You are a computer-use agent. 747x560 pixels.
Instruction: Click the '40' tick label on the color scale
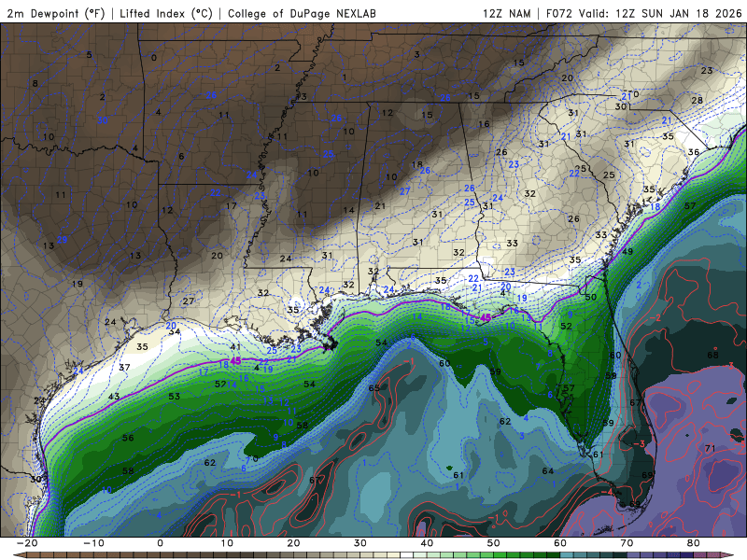[x=427, y=543]
